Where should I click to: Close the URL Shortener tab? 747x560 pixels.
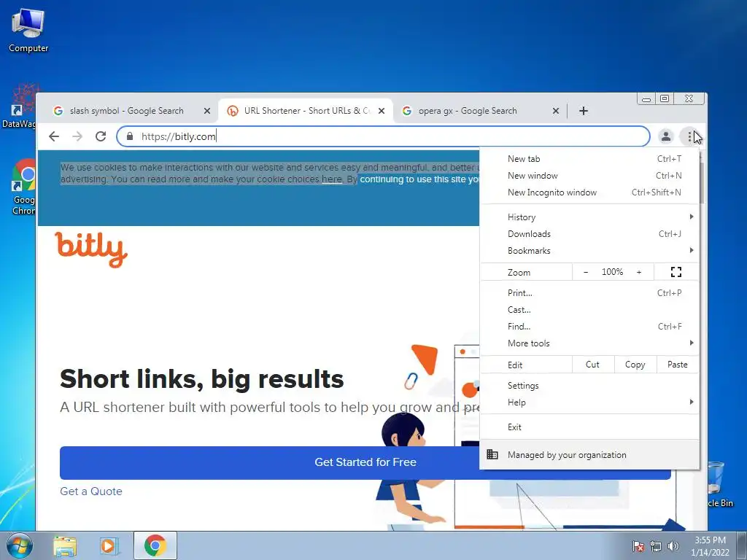click(x=381, y=111)
